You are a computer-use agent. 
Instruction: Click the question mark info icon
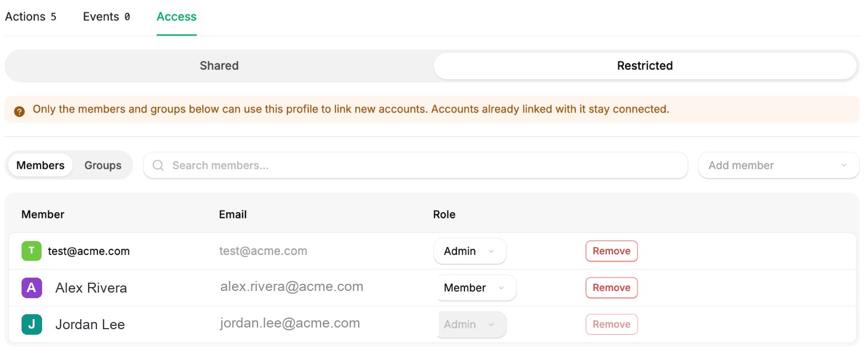(19, 111)
